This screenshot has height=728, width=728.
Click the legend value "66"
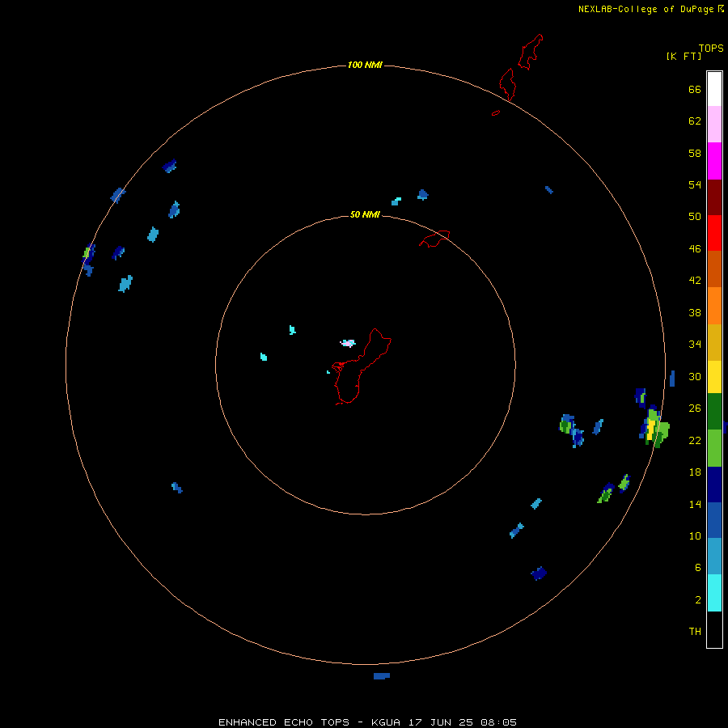pos(695,90)
